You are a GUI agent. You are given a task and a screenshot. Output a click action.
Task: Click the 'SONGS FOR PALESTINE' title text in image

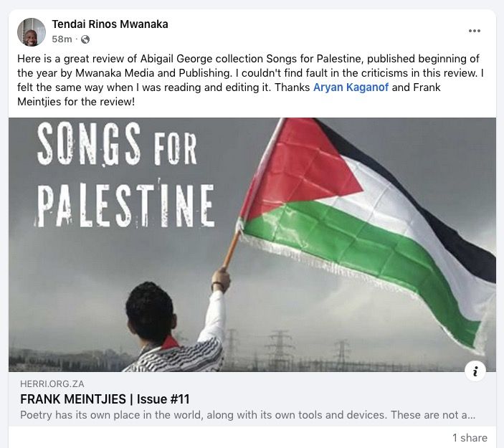tap(122, 178)
